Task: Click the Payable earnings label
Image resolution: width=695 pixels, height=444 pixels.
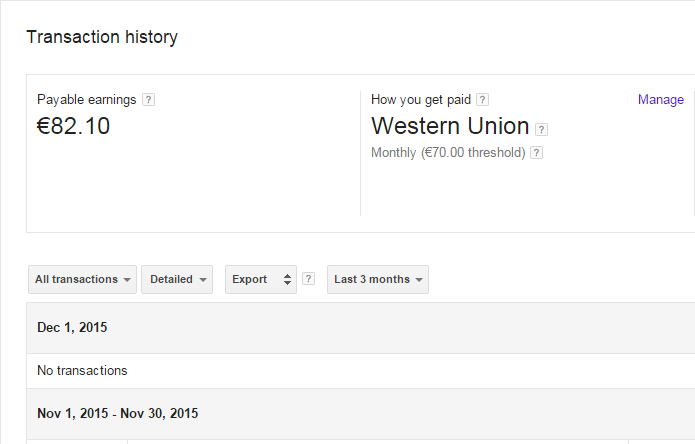Action: coord(87,100)
